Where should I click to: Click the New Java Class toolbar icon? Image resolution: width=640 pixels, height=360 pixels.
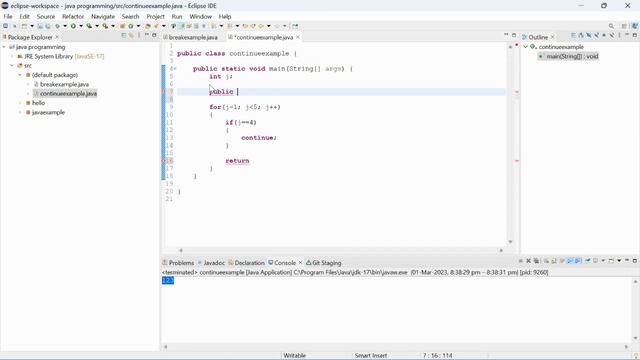tap(131, 26)
